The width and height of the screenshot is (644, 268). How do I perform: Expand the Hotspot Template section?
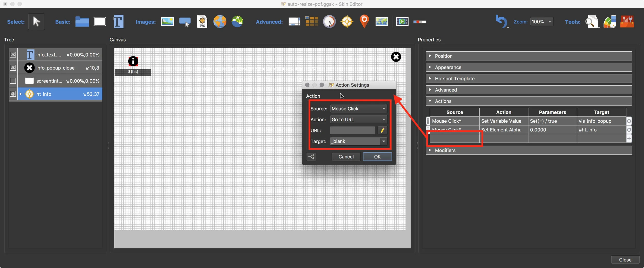point(529,79)
